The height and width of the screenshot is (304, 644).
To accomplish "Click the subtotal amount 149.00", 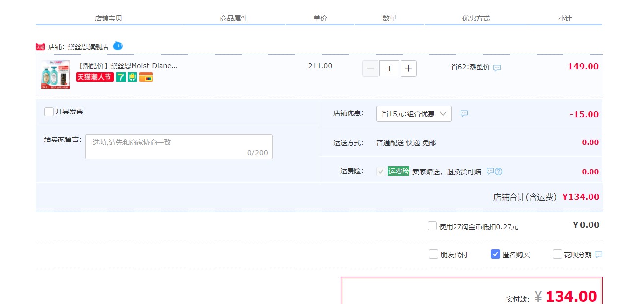I will (x=583, y=66).
